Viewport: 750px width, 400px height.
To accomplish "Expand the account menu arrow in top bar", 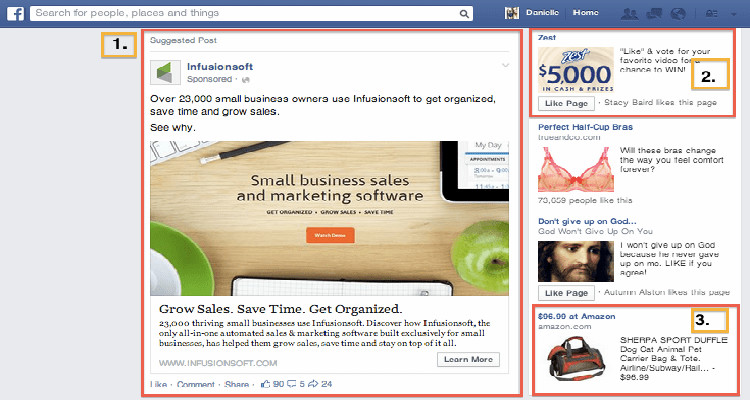I will coord(734,14).
